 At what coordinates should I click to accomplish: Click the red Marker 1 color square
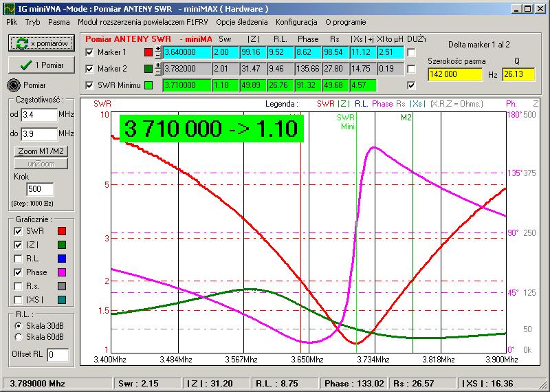(x=148, y=52)
